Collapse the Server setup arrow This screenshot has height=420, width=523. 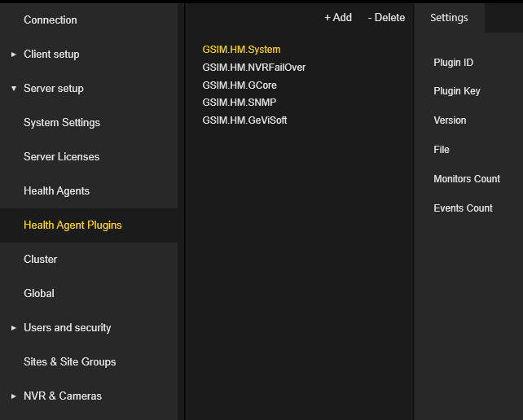(14, 89)
